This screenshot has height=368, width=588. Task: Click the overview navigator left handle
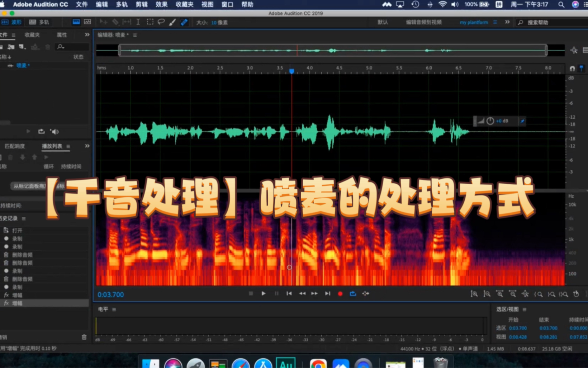pos(120,50)
